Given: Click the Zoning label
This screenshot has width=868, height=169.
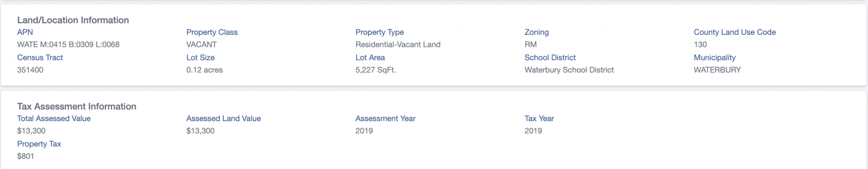Looking at the screenshot, I should tap(537, 32).
